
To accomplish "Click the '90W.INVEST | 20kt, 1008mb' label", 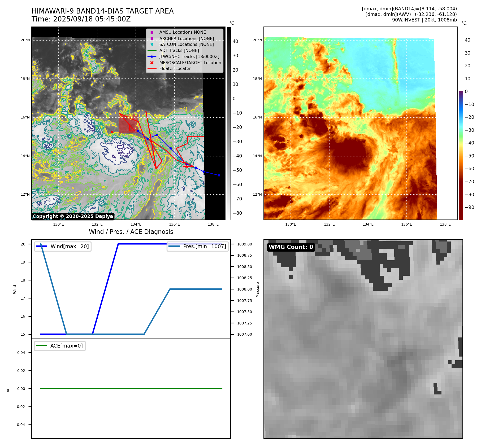I will (424, 20).
